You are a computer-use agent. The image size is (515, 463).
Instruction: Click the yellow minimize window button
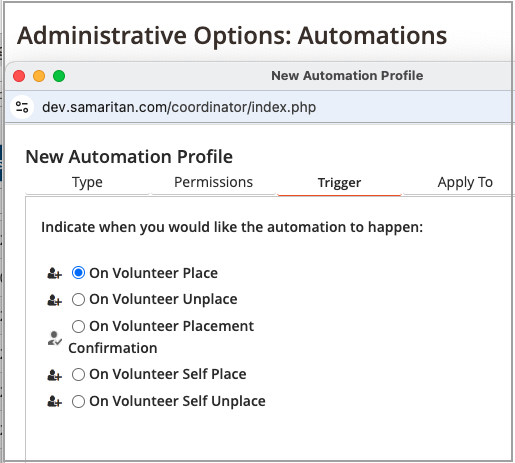39,76
